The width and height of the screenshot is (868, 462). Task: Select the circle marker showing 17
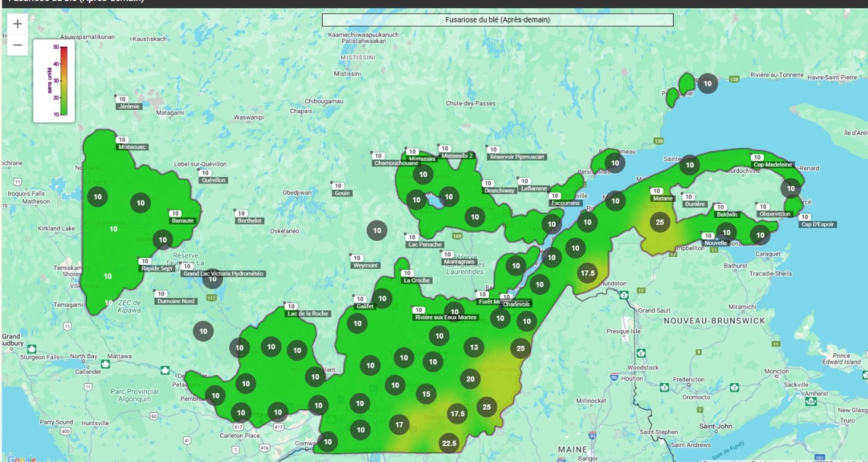tap(400, 425)
